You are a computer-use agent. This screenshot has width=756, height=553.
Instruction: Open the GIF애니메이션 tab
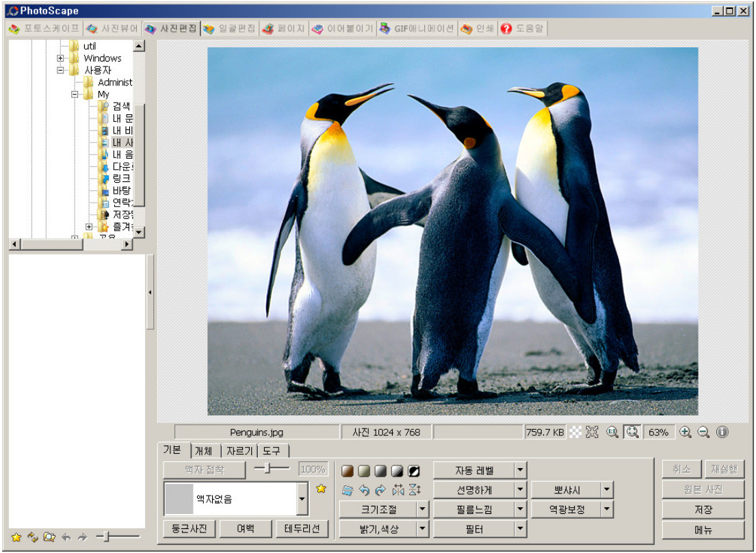417,29
